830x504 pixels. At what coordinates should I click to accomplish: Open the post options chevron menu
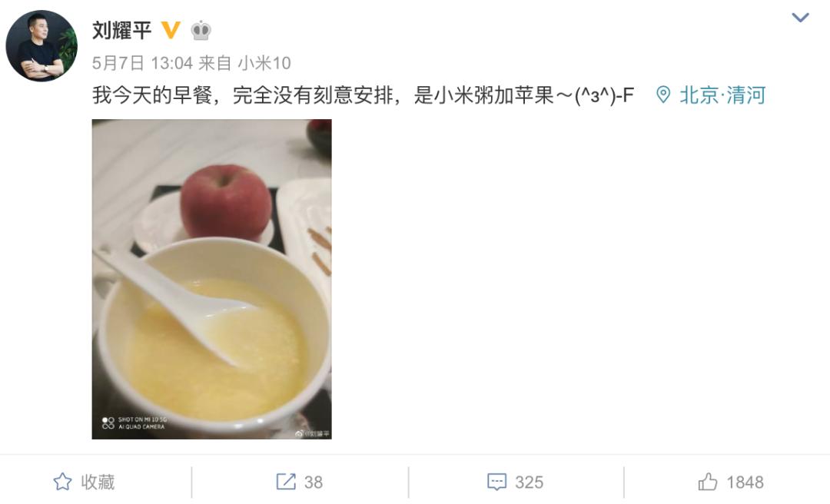coord(800,18)
